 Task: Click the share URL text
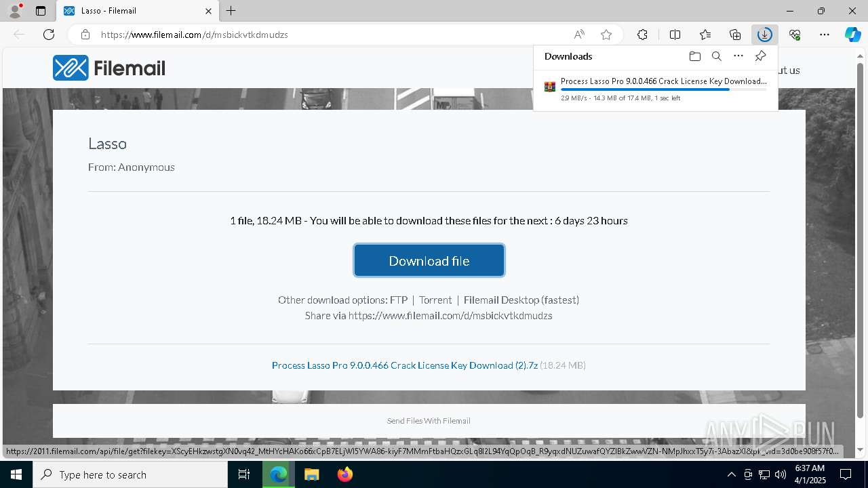pyautogui.click(x=450, y=316)
